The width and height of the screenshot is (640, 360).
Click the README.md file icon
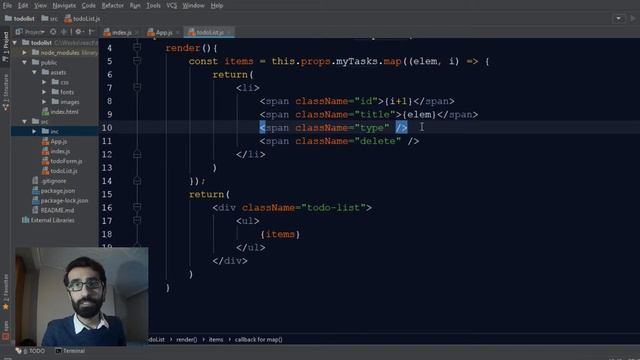pos(36,210)
